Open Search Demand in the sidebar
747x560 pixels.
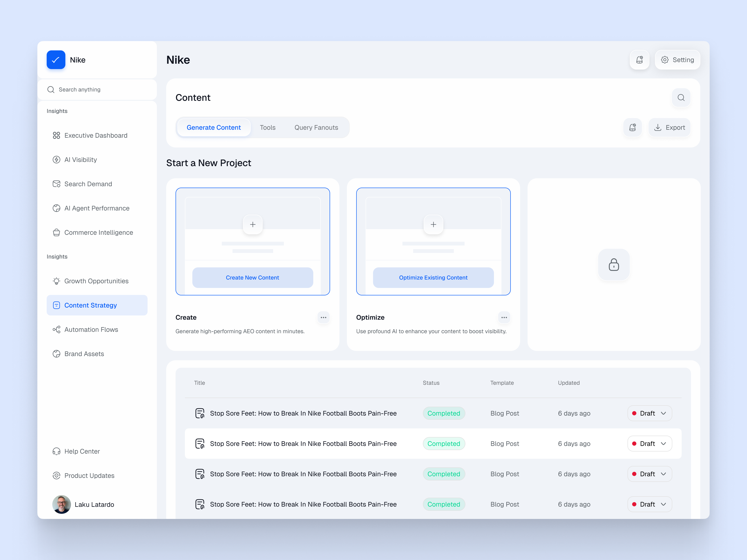coord(97,184)
